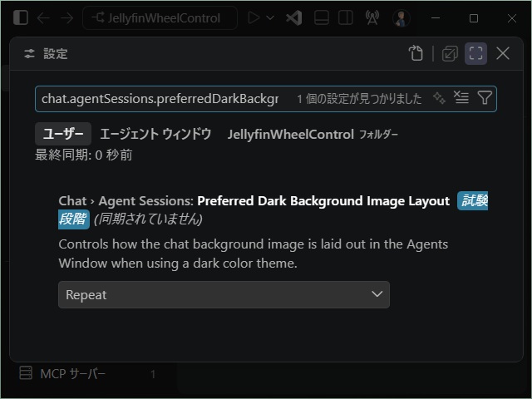
Task: Switch to the エージェント ウィンドウ tab
Action: click(x=155, y=134)
